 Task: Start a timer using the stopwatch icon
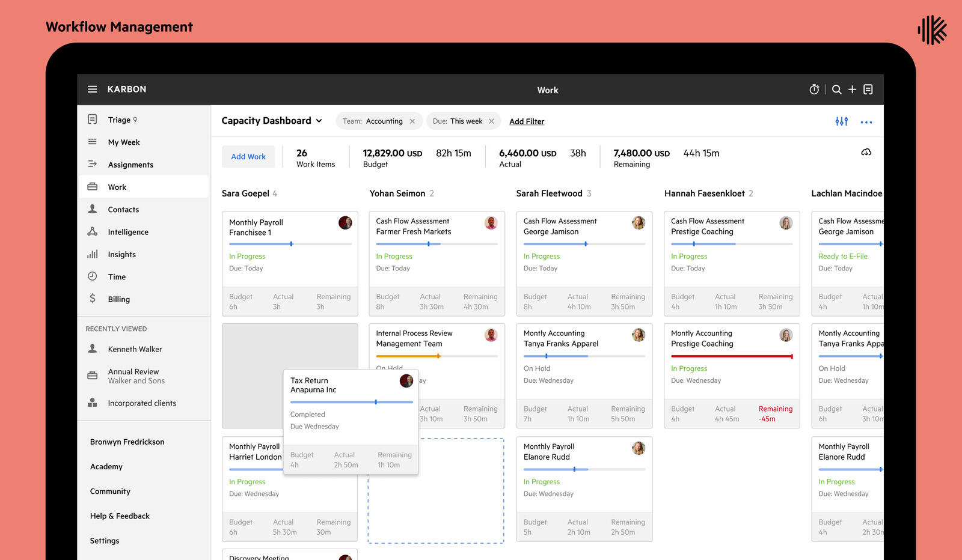[x=814, y=89]
